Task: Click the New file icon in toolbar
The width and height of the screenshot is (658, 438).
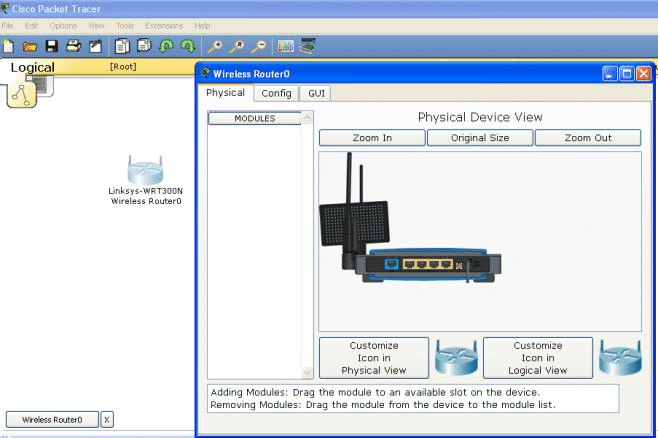Action: [x=9, y=46]
